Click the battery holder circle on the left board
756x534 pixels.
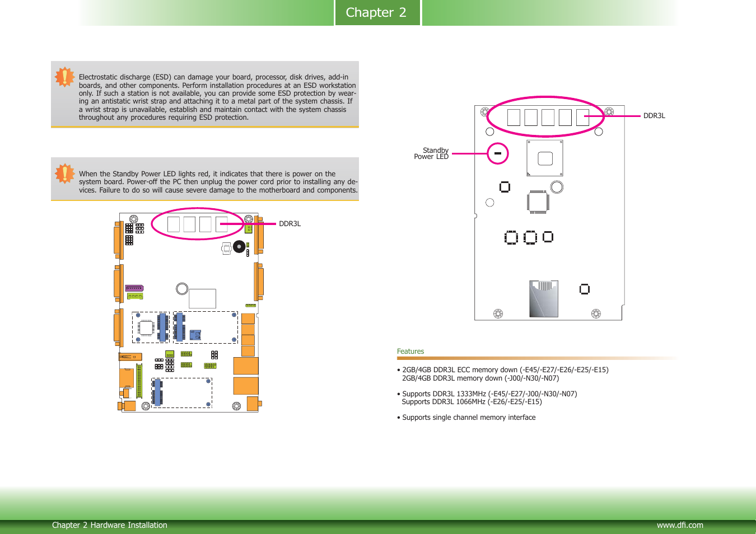(x=182, y=289)
